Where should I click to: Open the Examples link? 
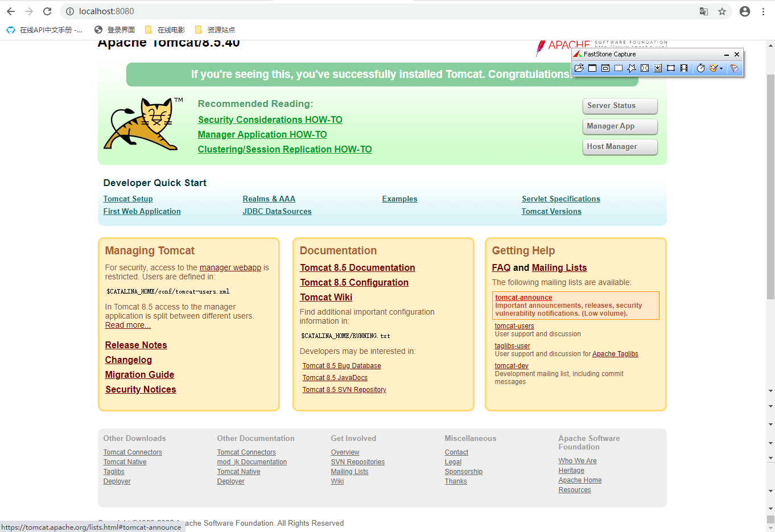[x=399, y=199]
